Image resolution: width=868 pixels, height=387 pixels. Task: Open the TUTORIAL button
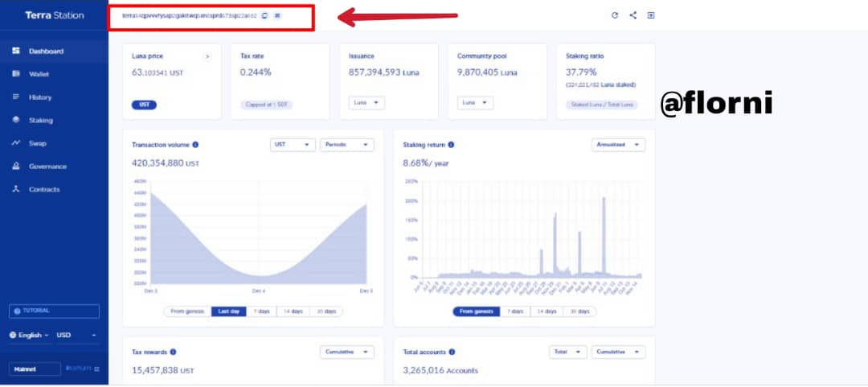click(x=55, y=311)
